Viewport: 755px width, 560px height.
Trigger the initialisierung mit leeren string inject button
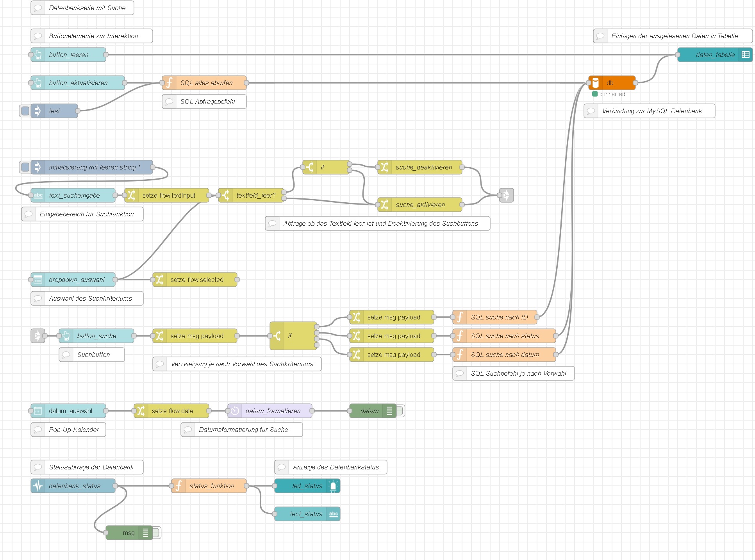click(x=25, y=167)
